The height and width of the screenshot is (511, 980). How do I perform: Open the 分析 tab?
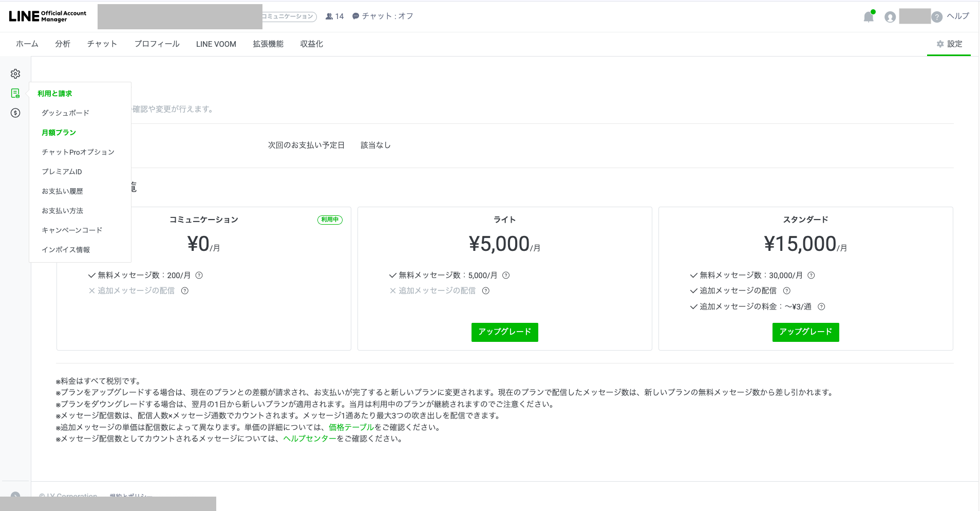click(63, 44)
